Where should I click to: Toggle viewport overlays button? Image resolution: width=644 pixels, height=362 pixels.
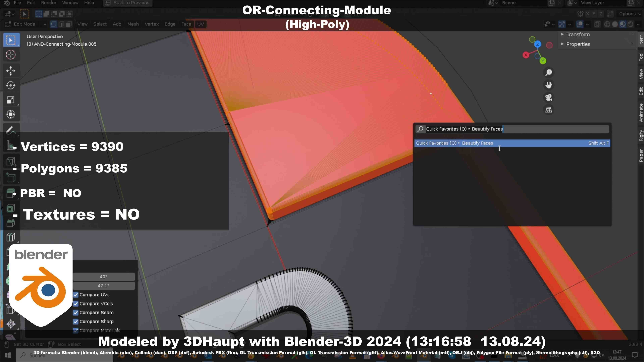579,24
